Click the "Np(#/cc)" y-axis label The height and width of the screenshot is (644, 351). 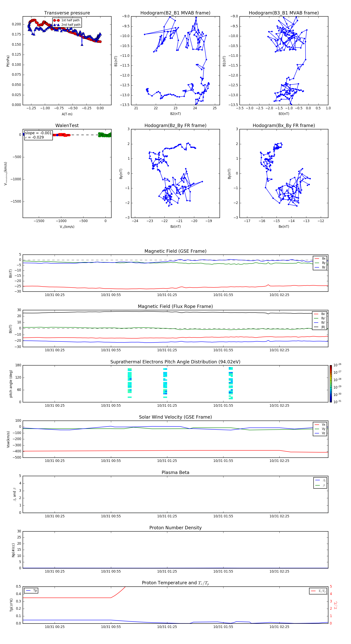[13, 550]
